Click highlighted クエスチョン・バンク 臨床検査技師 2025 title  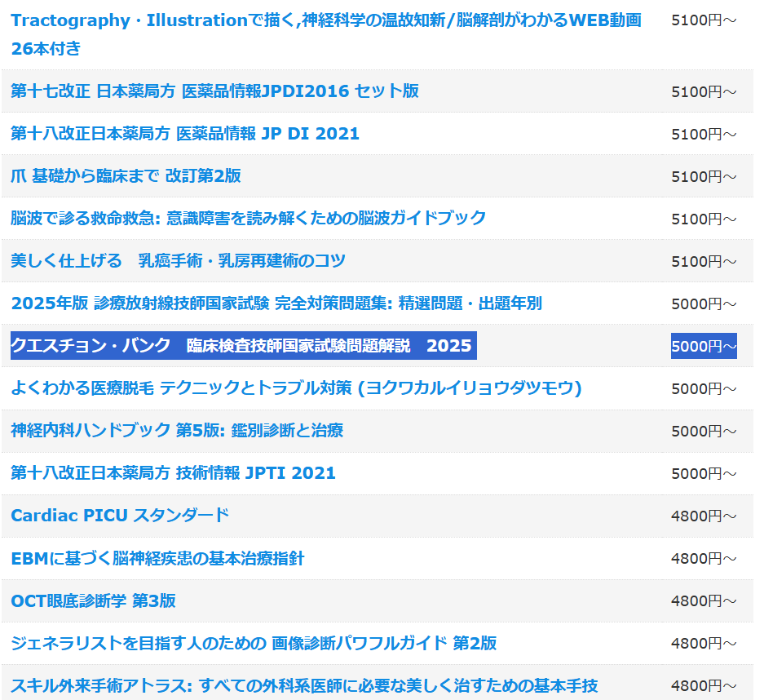click(x=241, y=346)
